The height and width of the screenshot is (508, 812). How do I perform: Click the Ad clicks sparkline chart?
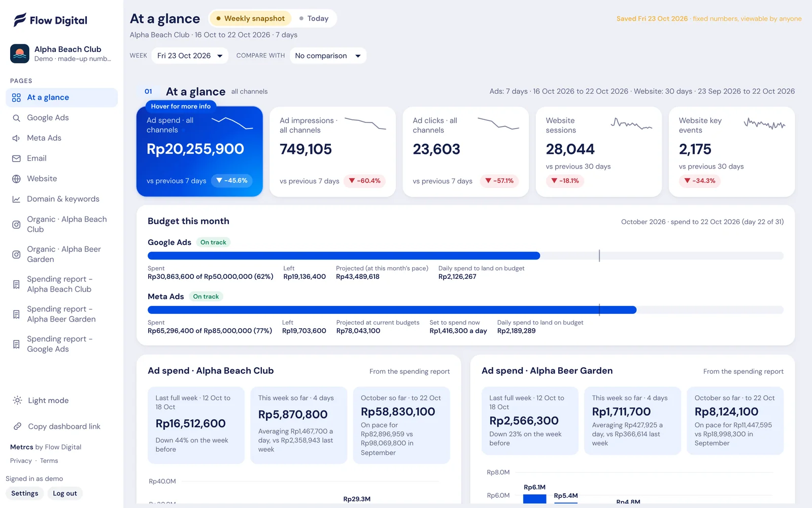click(498, 123)
